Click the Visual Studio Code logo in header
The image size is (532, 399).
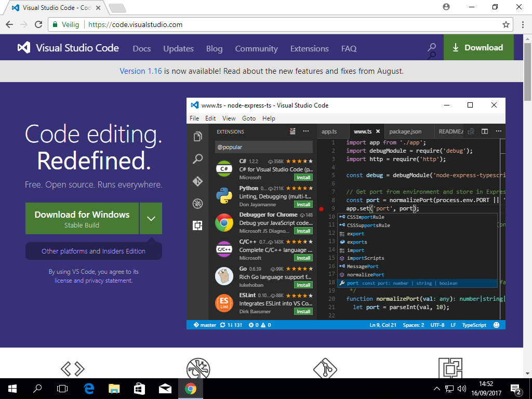click(68, 48)
